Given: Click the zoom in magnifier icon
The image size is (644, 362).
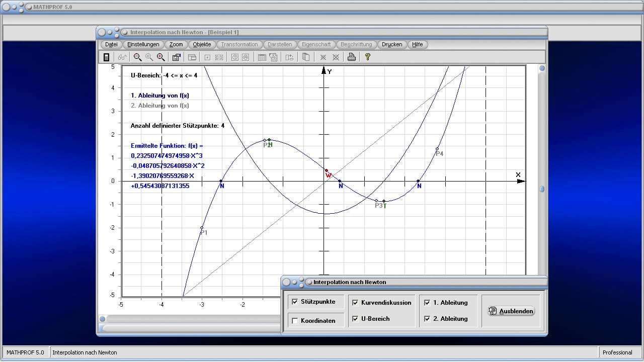Looking at the screenshot, I should pyautogui.click(x=161, y=57).
